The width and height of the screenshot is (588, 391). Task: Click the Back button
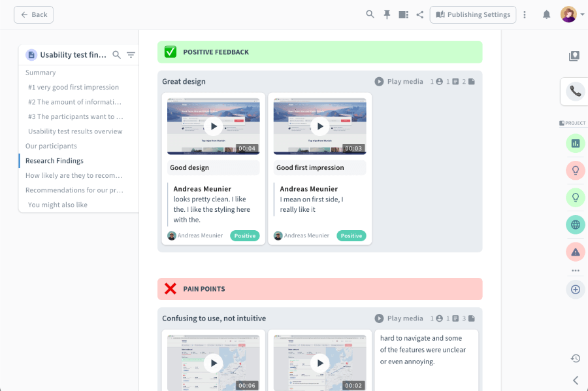pos(33,14)
